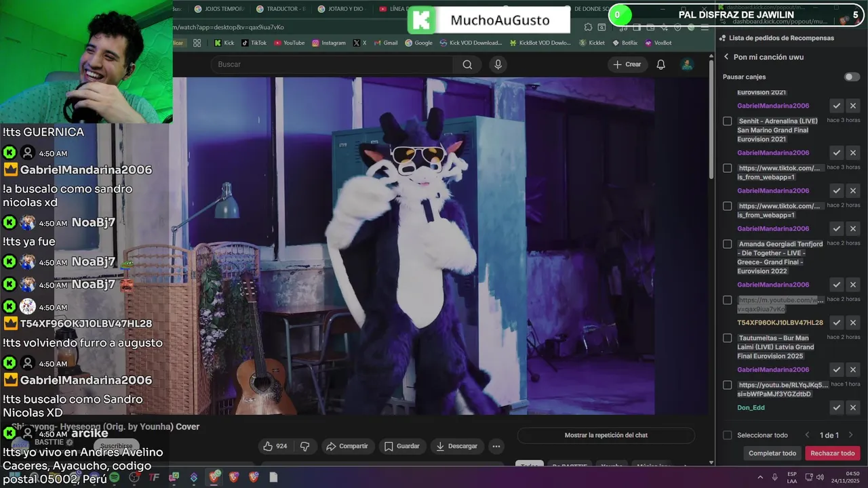This screenshot has width=868, height=488.
Task: Click the ESP LAA language indicator
Action: (792, 477)
